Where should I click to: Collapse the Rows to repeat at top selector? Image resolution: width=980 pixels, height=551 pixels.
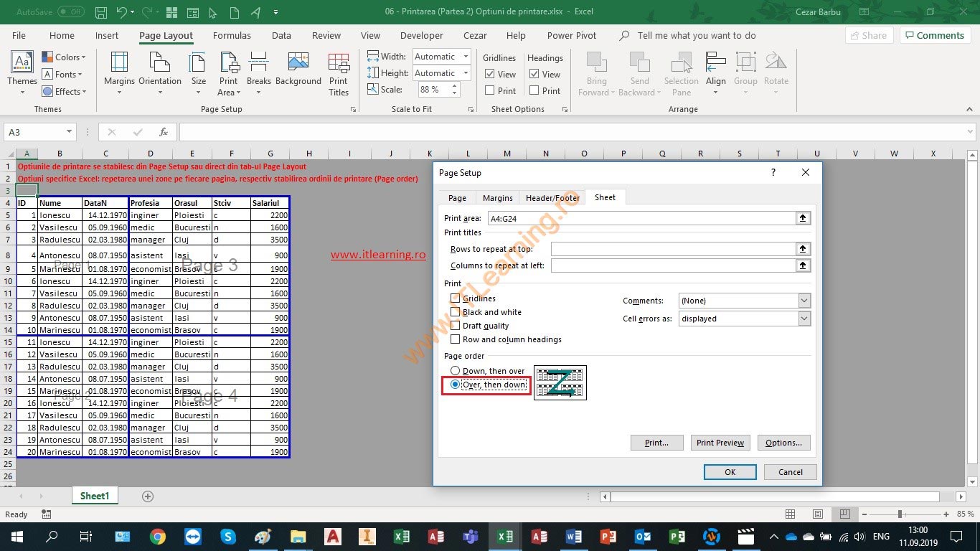(803, 249)
